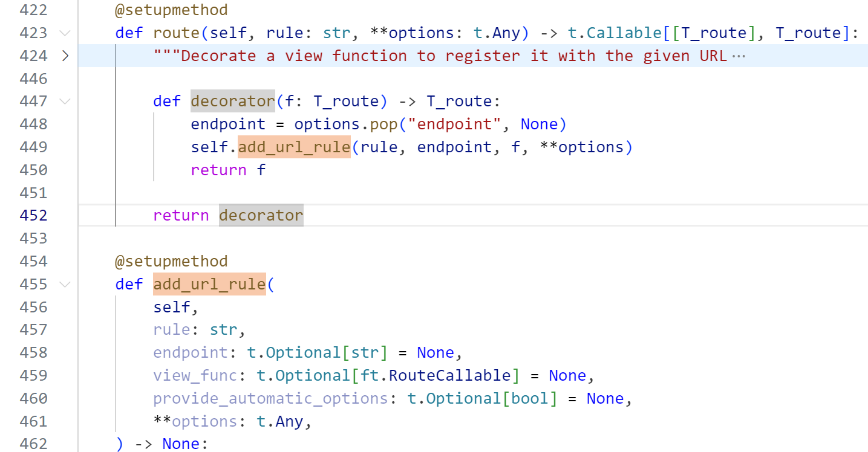Click line number 422 in the gutter
The width and height of the screenshot is (868, 452).
(x=33, y=10)
